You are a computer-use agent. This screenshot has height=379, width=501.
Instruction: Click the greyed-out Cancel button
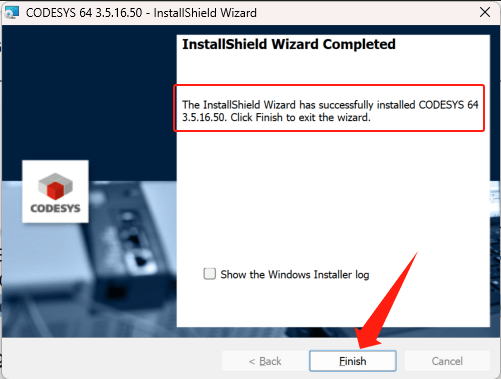click(447, 361)
